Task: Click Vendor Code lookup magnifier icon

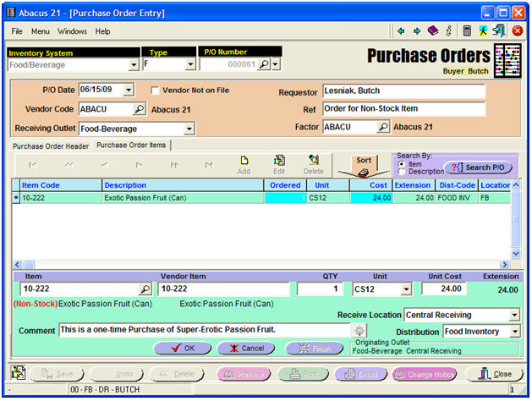Action: (x=139, y=109)
